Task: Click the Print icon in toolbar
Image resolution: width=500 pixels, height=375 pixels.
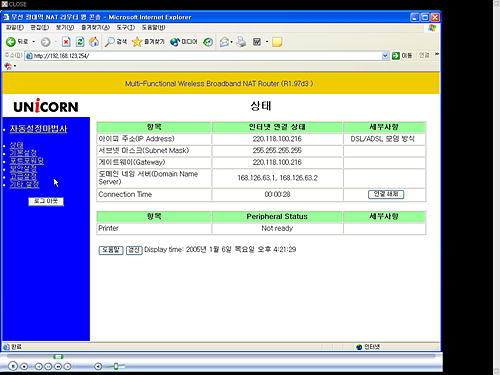Action: point(241,42)
